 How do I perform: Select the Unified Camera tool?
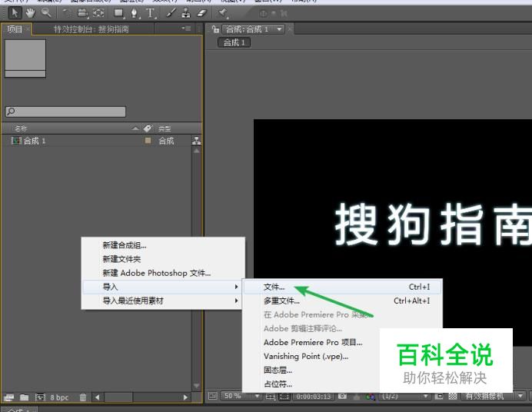click(x=82, y=13)
